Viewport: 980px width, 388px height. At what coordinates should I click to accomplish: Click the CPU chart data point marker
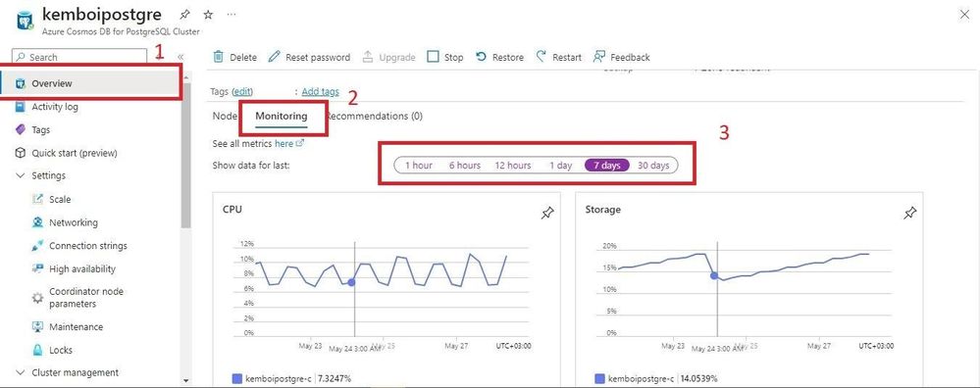[x=351, y=282]
